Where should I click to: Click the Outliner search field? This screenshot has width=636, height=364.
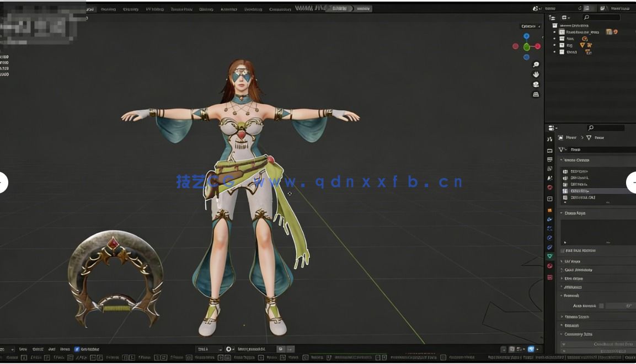point(601,17)
